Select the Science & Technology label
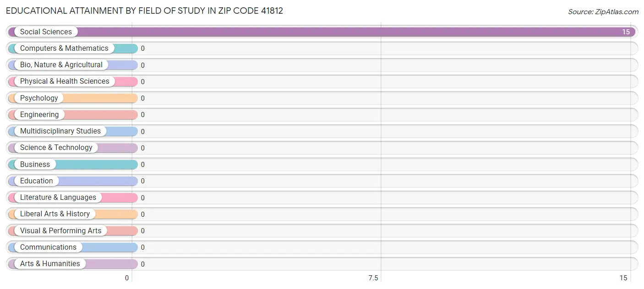The image size is (644, 289). pos(56,148)
